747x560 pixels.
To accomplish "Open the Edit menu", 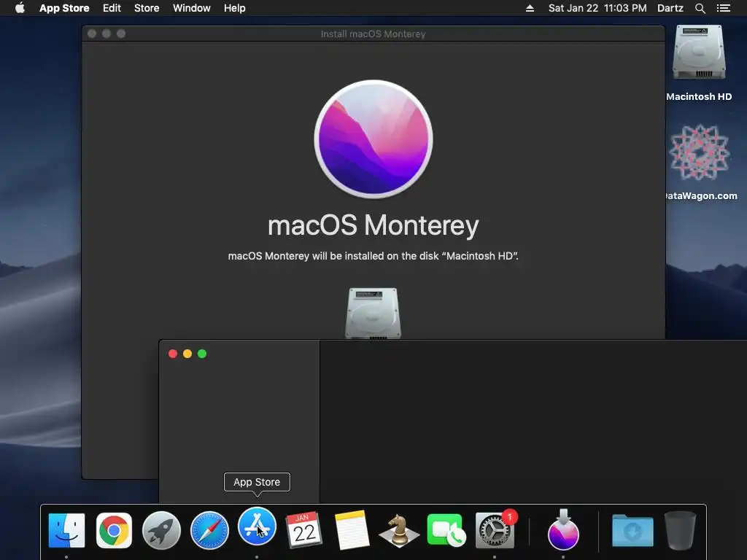I will [x=112, y=8].
